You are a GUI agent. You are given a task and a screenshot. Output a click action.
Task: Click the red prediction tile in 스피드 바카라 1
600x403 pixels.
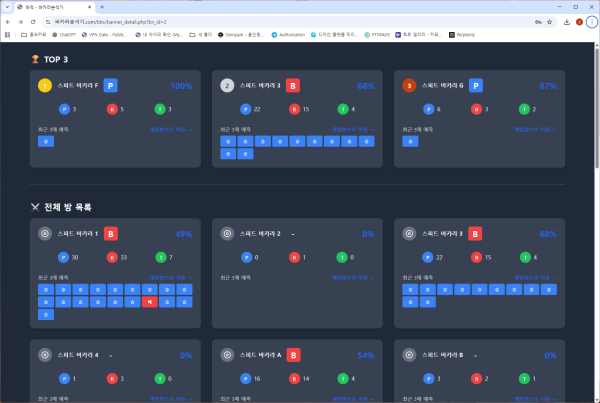148,301
